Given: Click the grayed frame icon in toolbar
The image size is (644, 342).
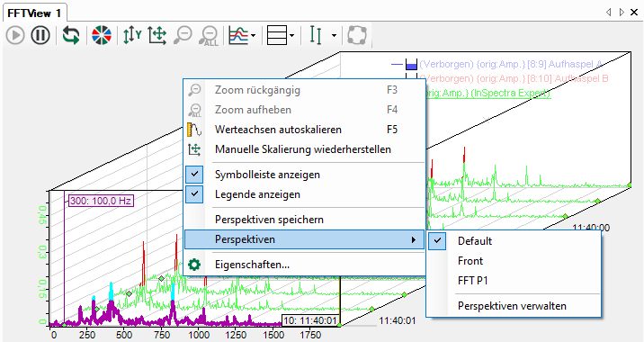Looking at the screenshot, I should 356,35.
